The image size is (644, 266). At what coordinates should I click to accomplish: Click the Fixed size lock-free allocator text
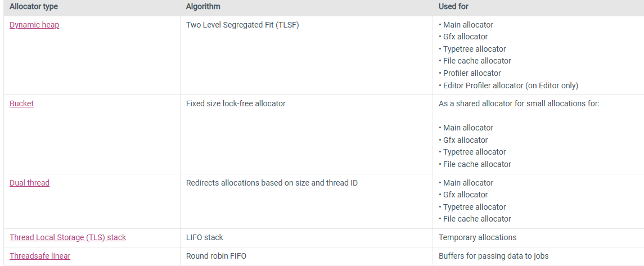(236, 103)
